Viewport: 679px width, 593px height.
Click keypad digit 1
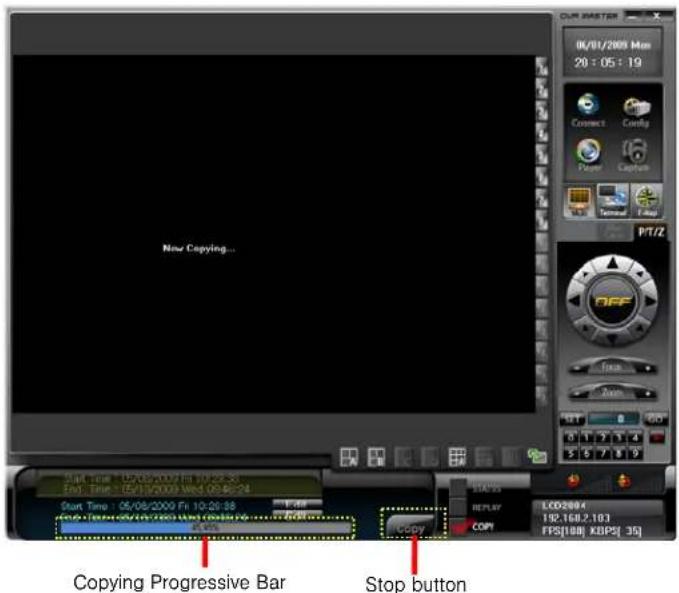pos(587,437)
